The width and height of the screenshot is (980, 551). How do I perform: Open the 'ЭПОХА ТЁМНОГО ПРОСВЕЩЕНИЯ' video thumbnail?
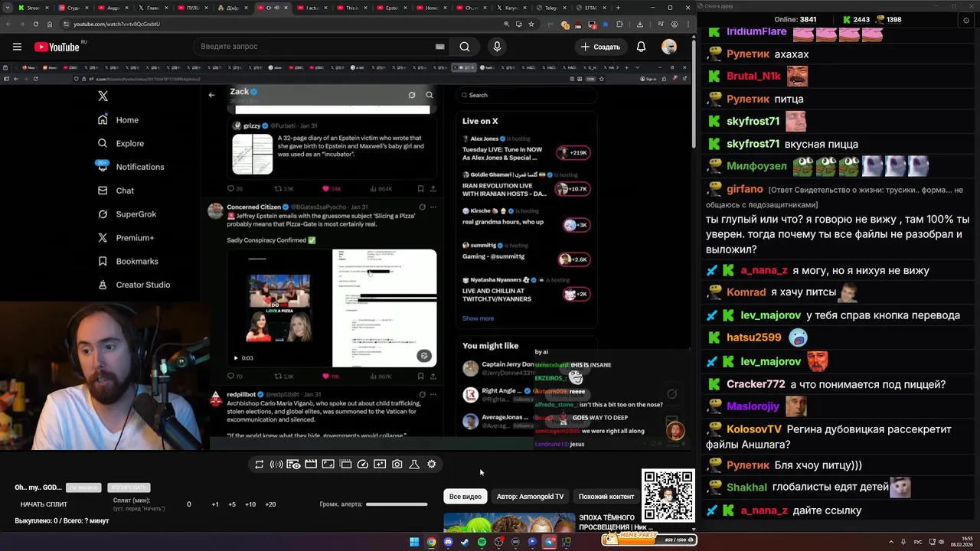point(509,522)
